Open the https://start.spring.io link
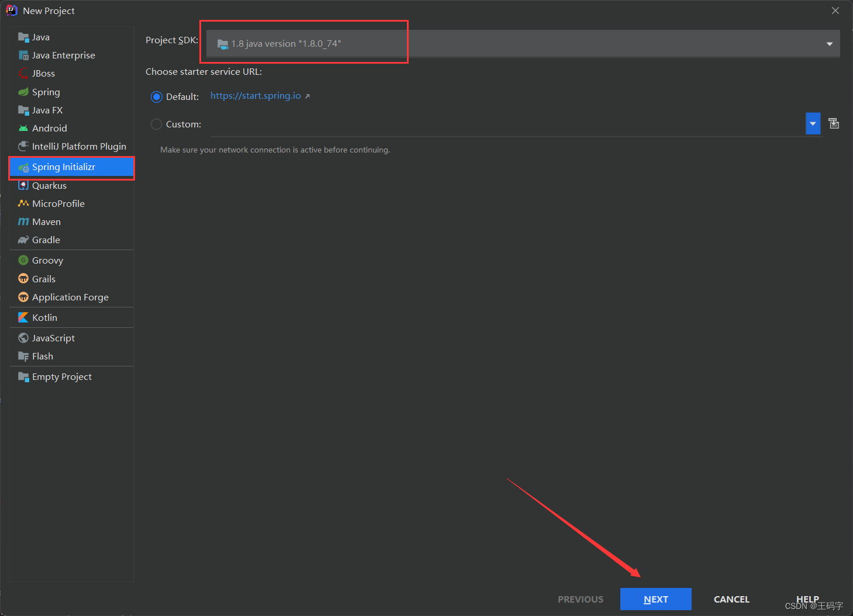The height and width of the screenshot is (616, 853). 255,96
